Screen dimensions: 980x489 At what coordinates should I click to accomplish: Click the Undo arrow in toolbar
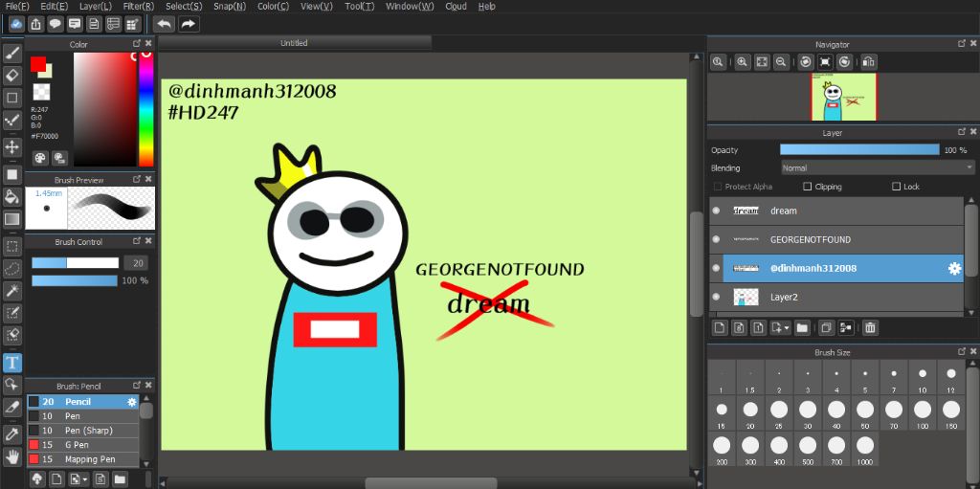(165, 24)
